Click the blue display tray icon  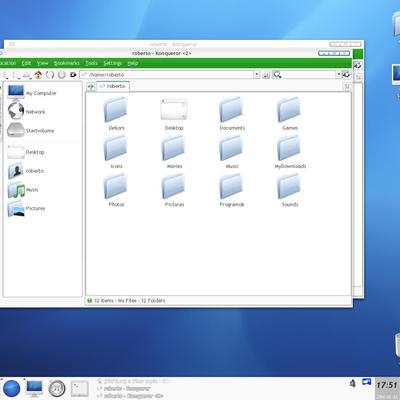[x=367, y=382]
